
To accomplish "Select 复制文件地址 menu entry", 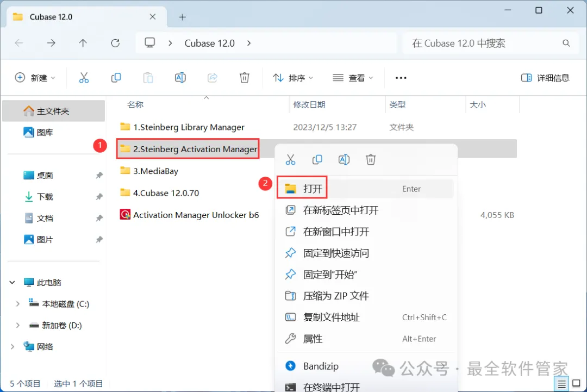I will tap(365, 318).
